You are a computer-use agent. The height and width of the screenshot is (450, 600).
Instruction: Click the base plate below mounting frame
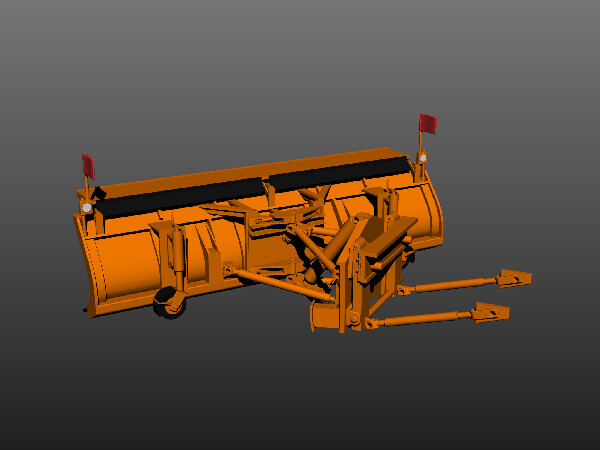point(325,318)
